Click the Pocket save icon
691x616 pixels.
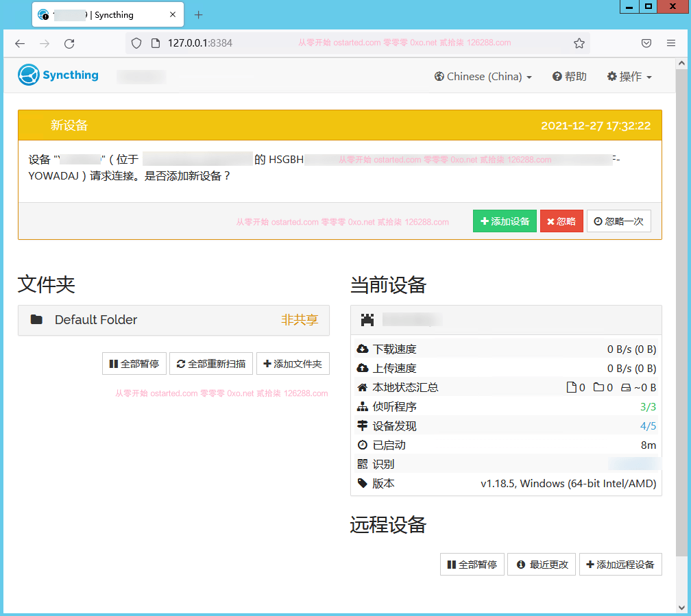[646, 43]
